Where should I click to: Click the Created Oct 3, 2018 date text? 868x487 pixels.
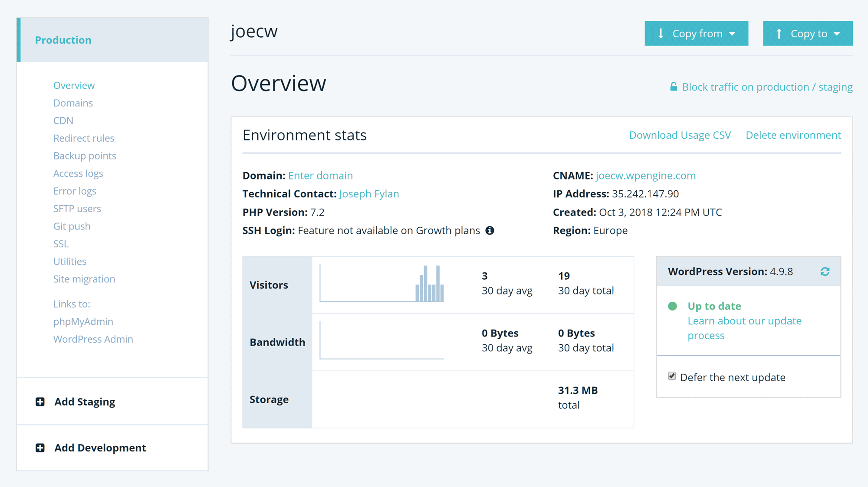[638, 212]
